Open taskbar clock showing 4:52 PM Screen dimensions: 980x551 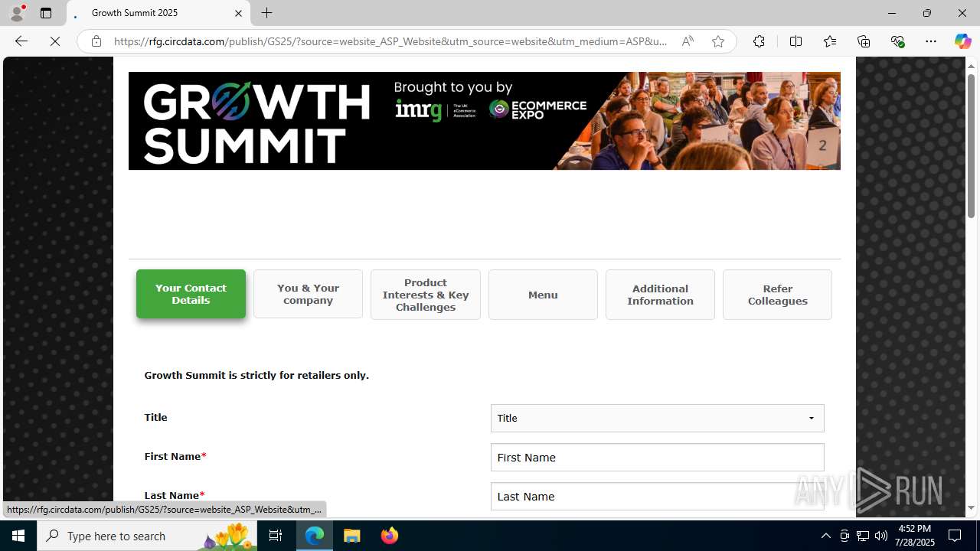(x=915, y=536)
